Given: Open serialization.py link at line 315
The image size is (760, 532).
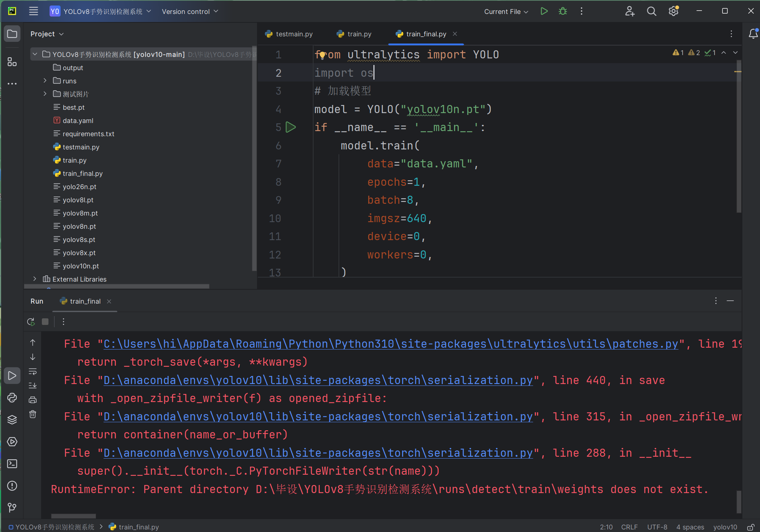Looking at the screenshot, I should (318, 416).
